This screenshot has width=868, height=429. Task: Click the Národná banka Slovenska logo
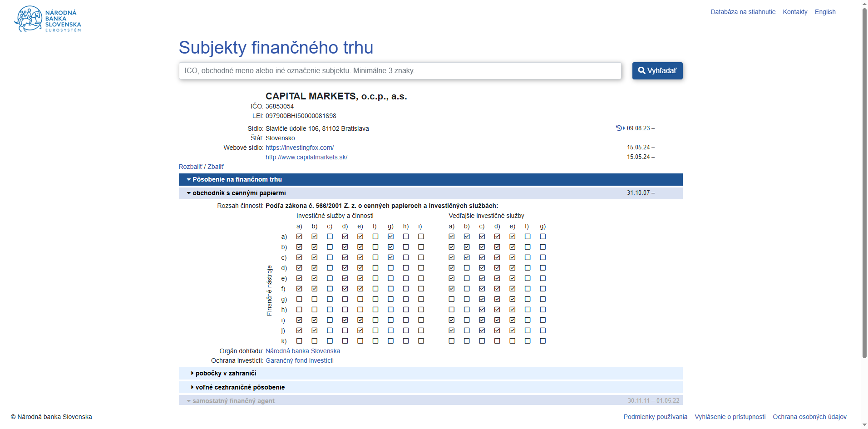48,19
